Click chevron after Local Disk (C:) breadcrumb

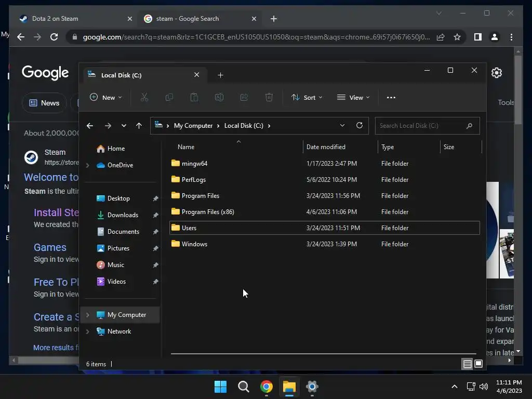coord(269,126)
